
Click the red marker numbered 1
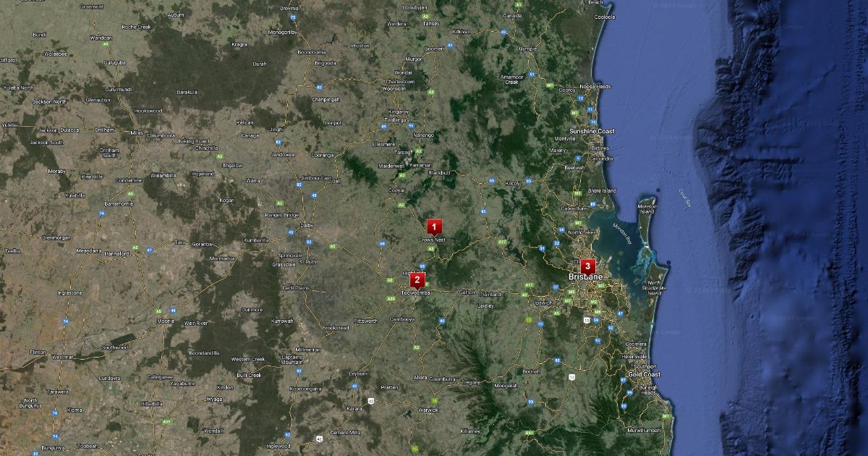[434, 227]
